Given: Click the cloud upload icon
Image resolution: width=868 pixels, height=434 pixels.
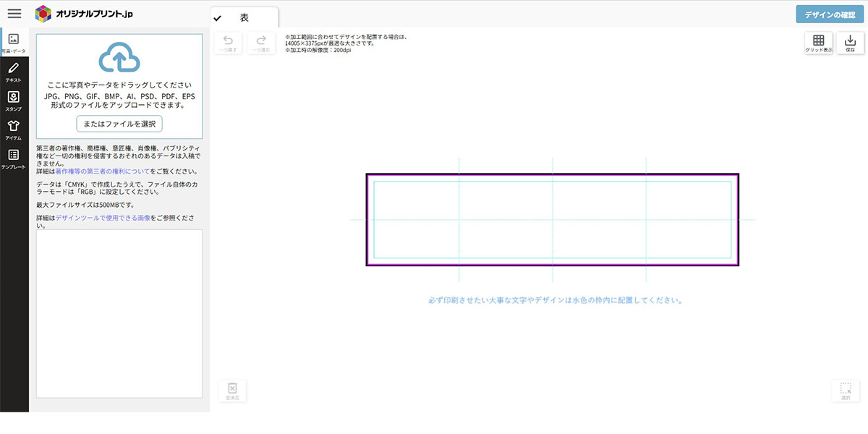Looking at the screenshot, I should [119, 58].
